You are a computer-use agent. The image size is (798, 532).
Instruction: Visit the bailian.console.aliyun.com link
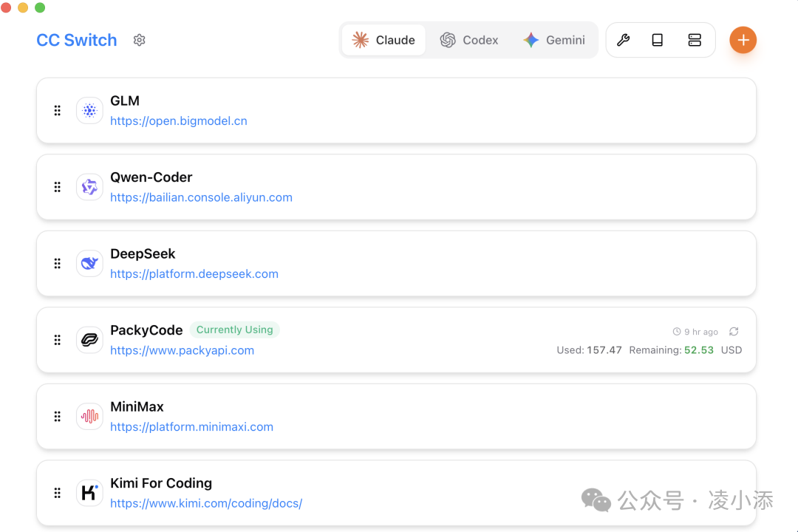coord(201,197)
